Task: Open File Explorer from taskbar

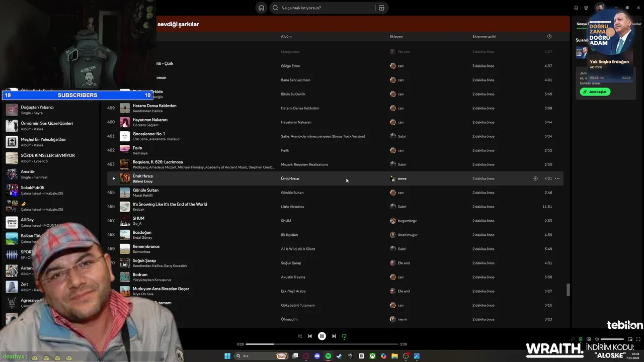Action: coord(394,356)
